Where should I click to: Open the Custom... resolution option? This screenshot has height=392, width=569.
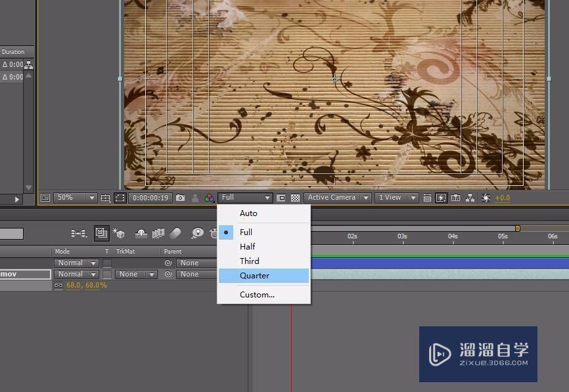pyautogui.click(x=264, y=294)
